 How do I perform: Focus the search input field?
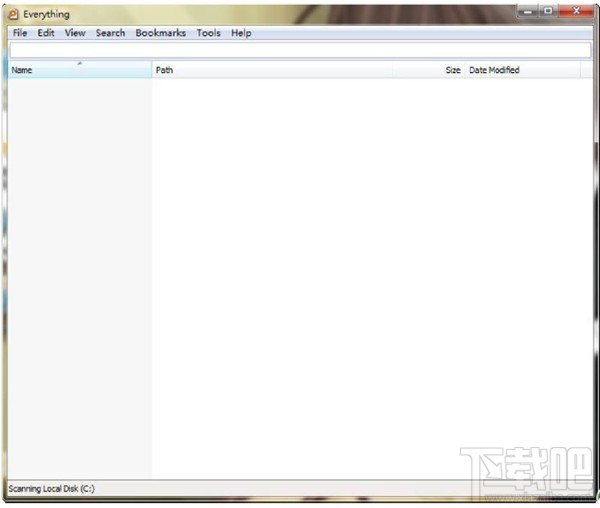pos(300,50)
